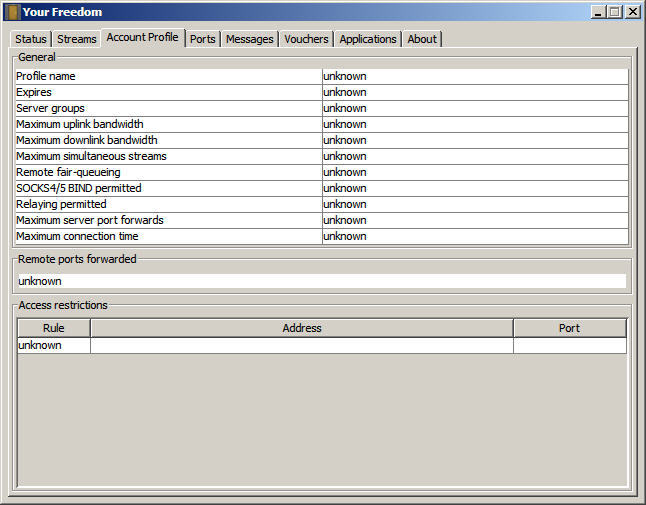Open the Streams tab
The image size is (646, 505).
(77, 39)
